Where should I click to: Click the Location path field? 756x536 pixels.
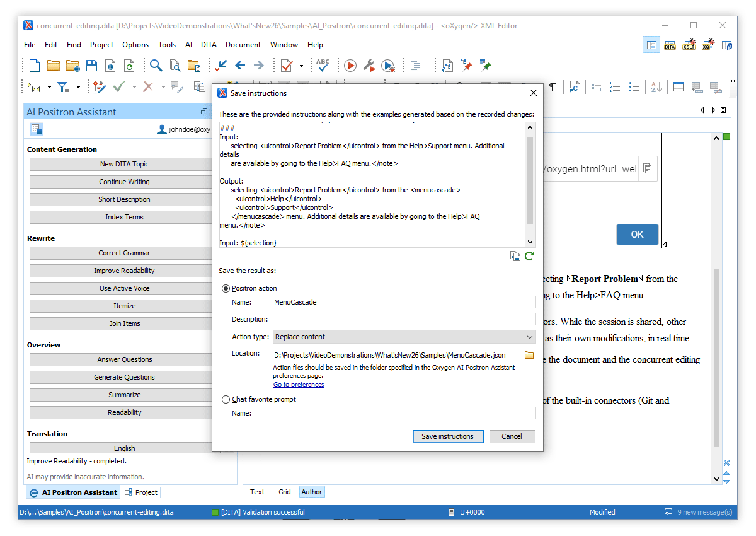tap(398, 355)
